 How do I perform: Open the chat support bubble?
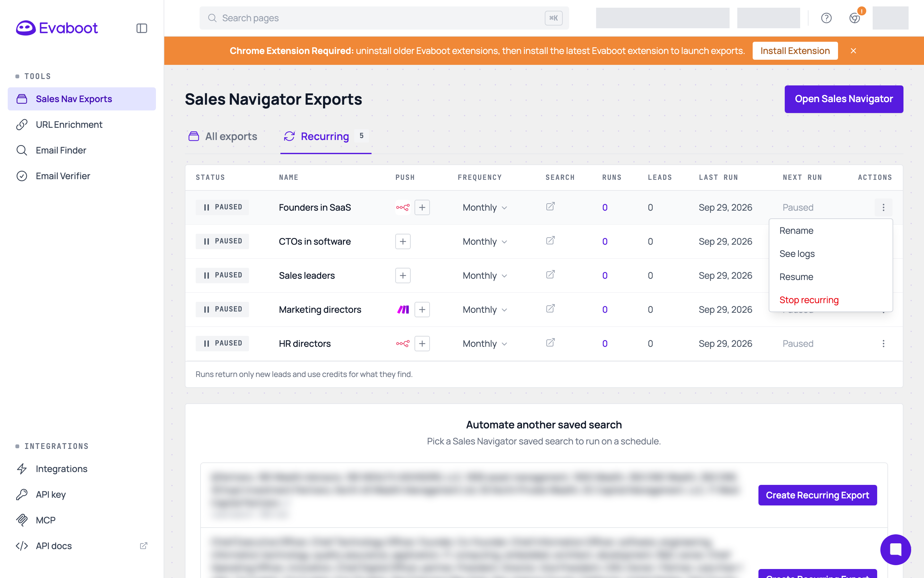point(895,549)
